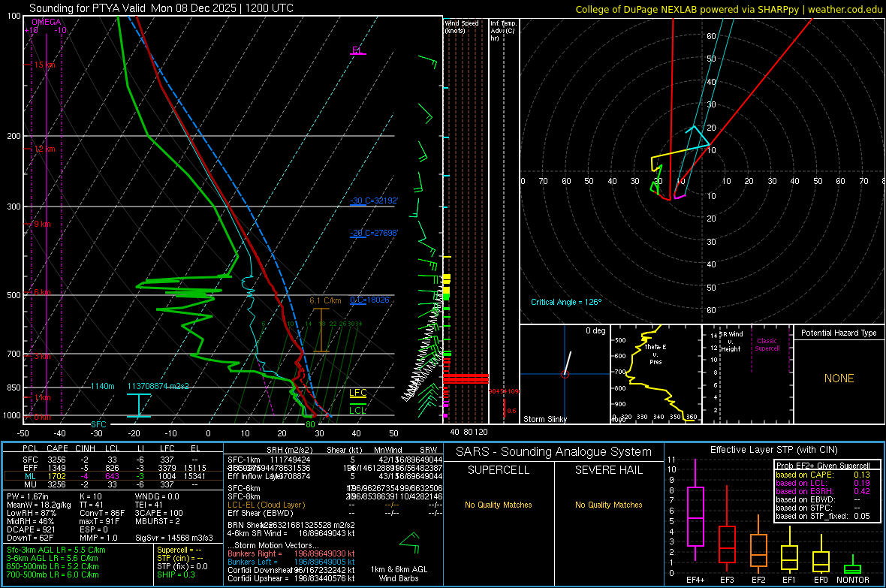Select the EFF parcel row
Viewport: 886px width, 588px height.
tap(113, 468)
